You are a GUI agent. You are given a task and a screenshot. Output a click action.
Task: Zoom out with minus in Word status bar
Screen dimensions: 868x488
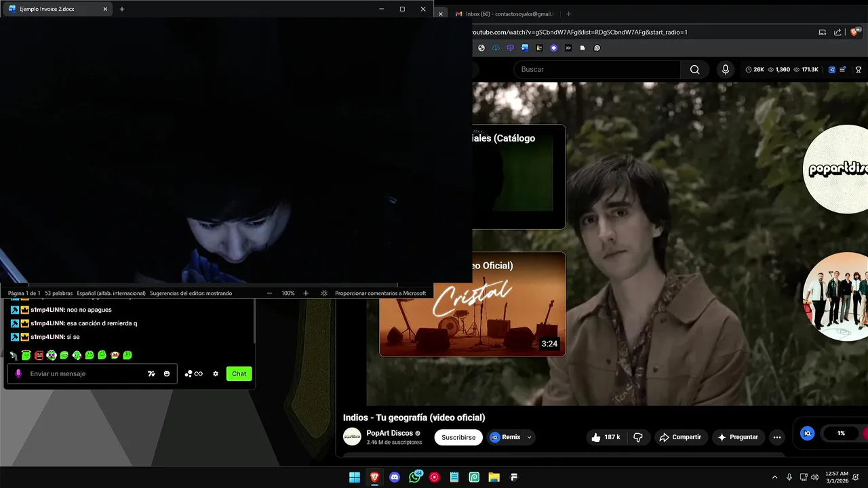click(x=270, y=293)
